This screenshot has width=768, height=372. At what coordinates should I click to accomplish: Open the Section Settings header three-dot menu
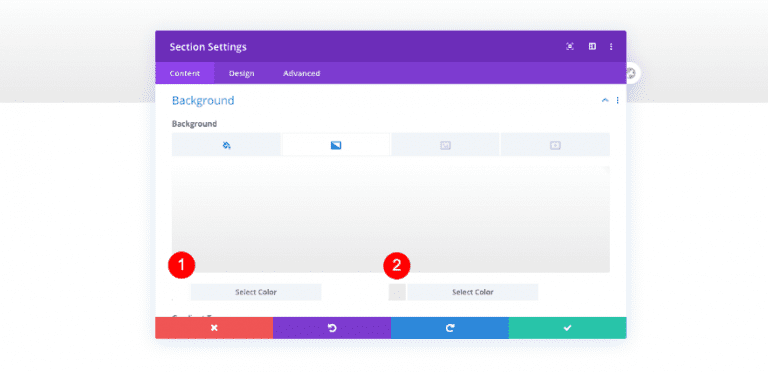click(x=611, y=46)
